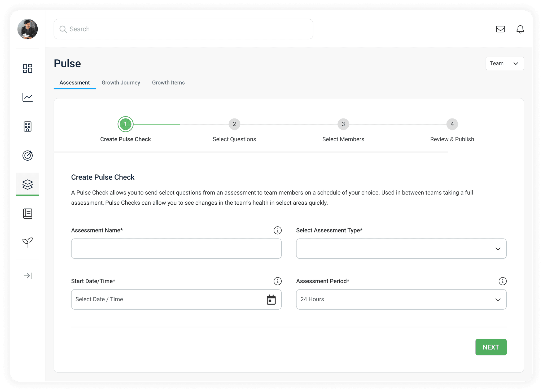Open Select Assessment Type dropdown

pyautogui.click(x=401, y=249)
